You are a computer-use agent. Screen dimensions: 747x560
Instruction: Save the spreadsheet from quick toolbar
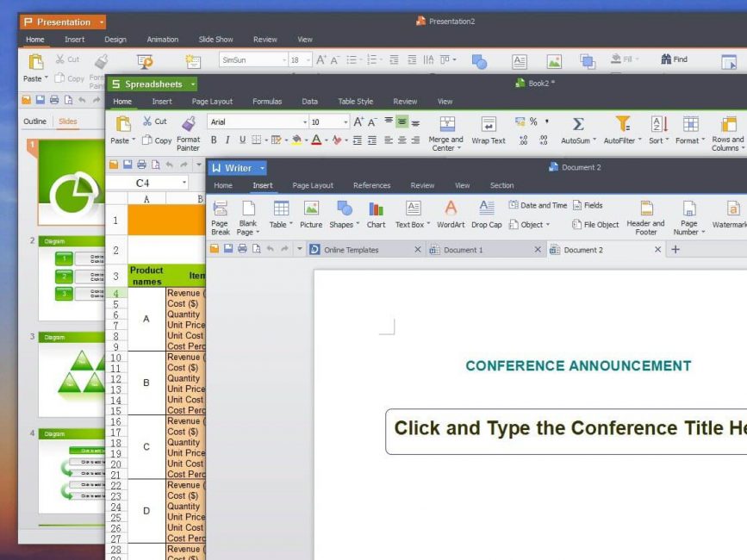tap(128, 165)
